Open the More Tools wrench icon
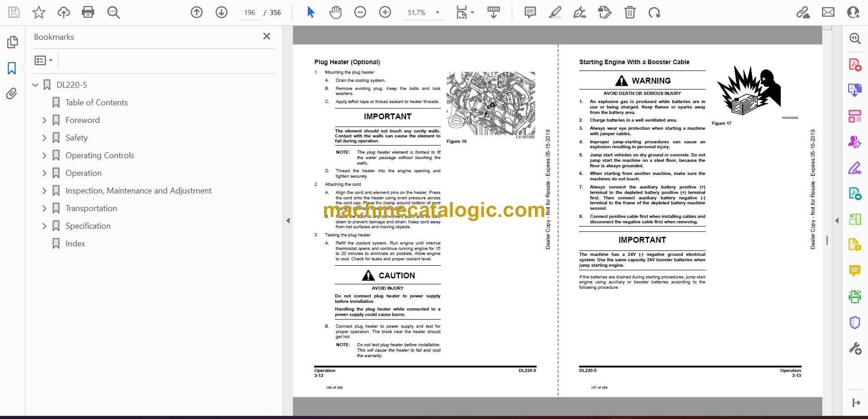 coord(855,348)
